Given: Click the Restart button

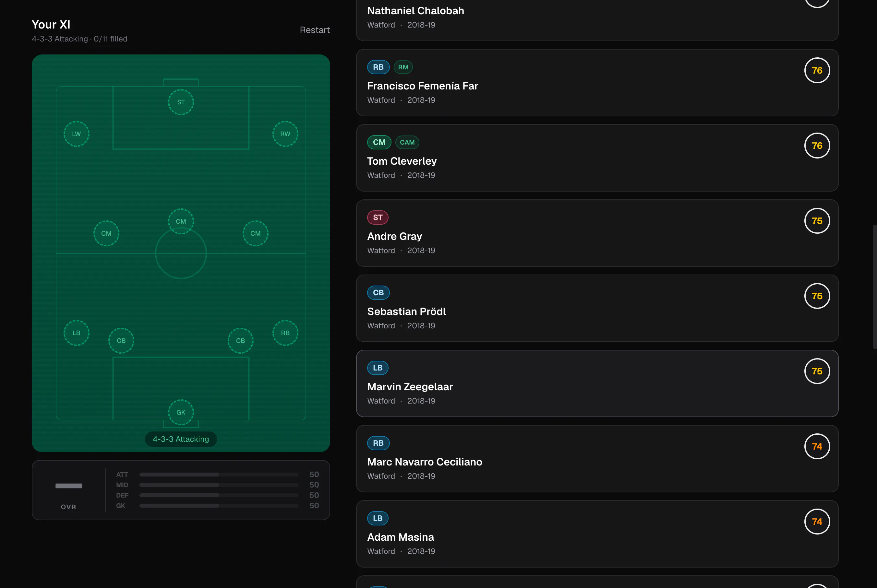Looking at the screenshot, I should (314, 30).
